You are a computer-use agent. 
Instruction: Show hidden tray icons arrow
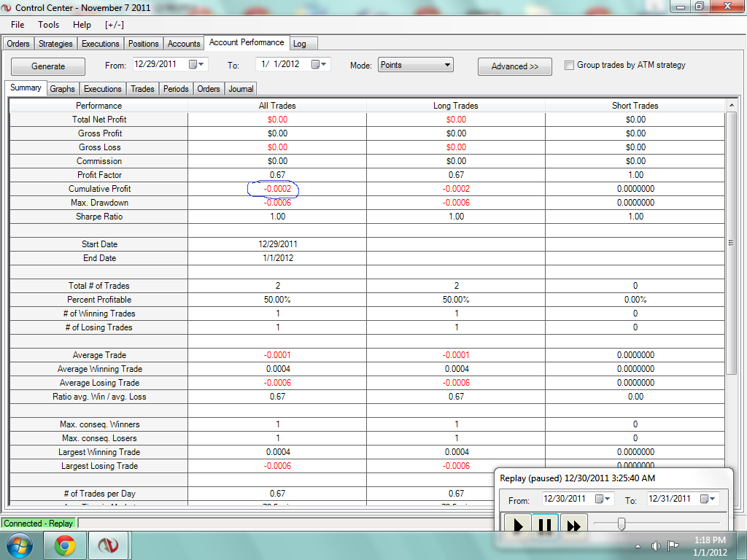coord(638,546)
